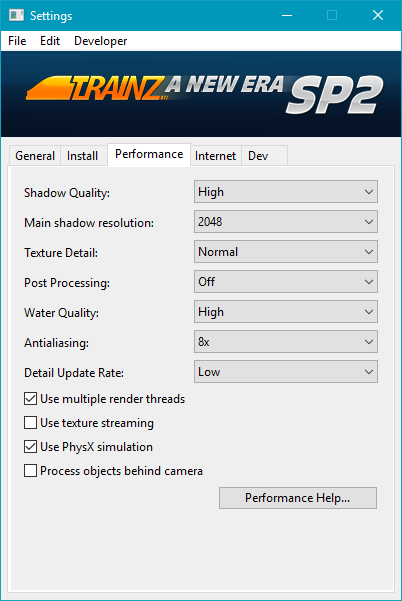The image size is (402, 601).
Task: Open the Internet tab
Action: tap(215, 156)
